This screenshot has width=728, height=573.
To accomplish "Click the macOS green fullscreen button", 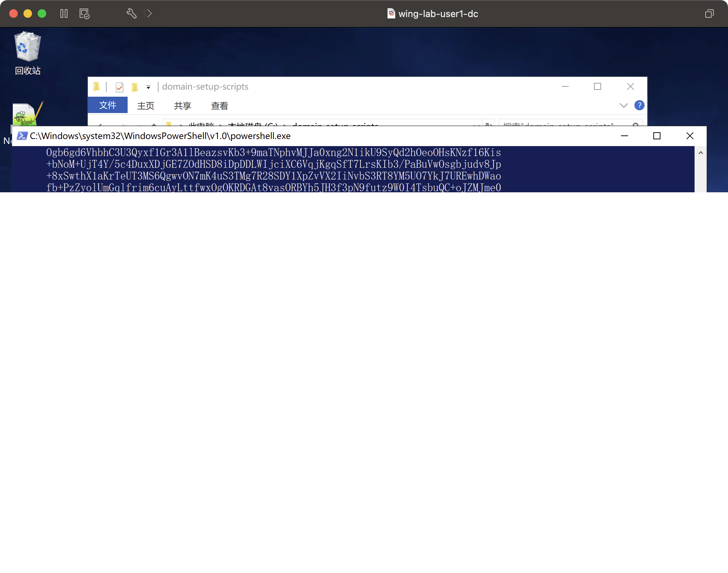I will [42, 14].
